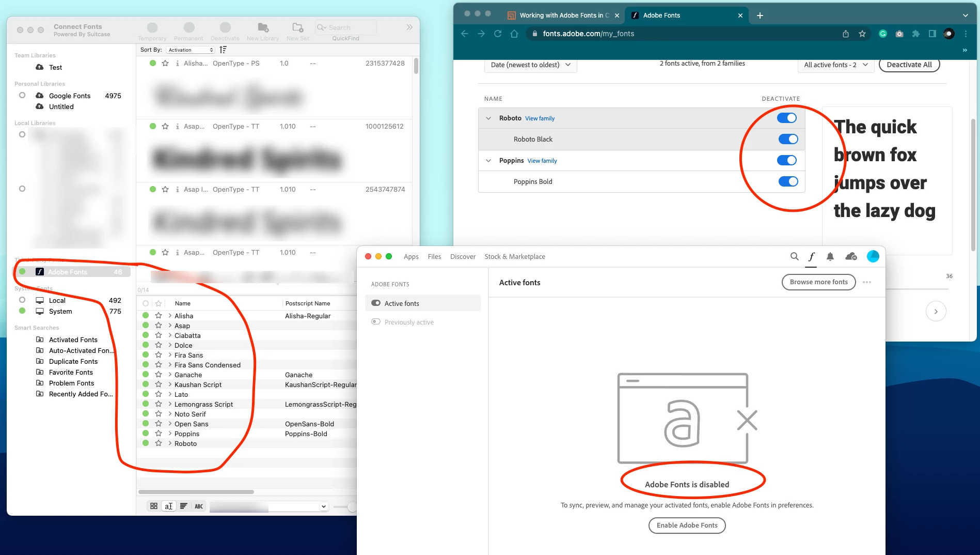
Task: Toggle off the Poppins family switch
Action: pyautogui.click(x=787, y=160)
